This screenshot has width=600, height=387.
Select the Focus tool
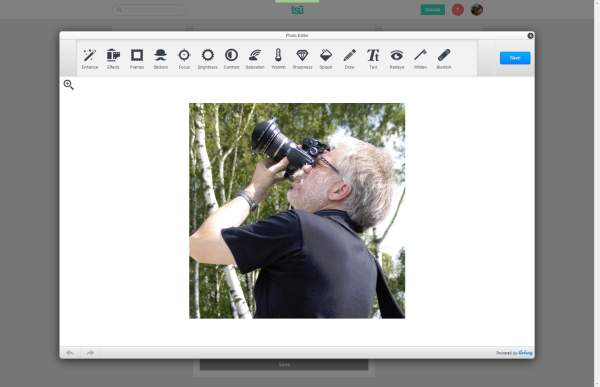point(184,59)
